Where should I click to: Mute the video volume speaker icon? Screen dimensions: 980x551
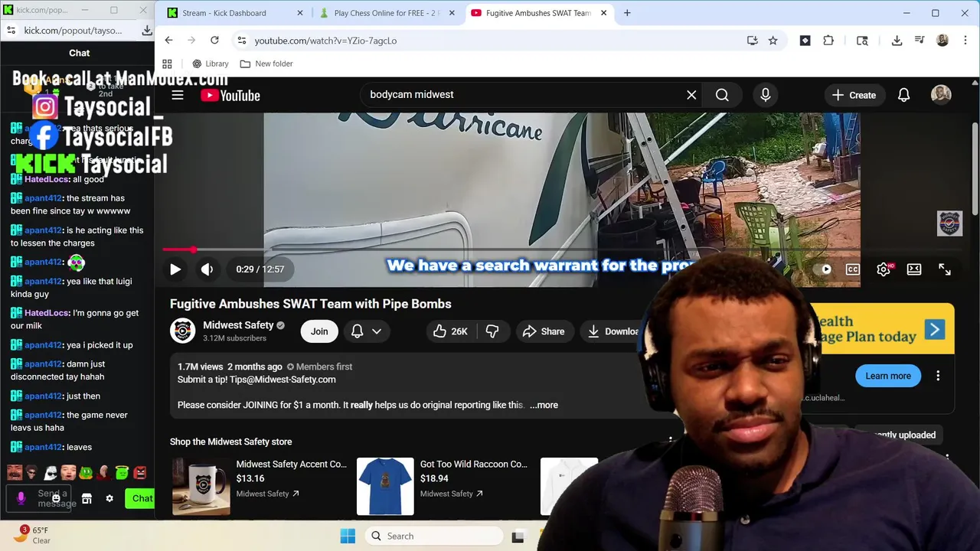point(207,269)
